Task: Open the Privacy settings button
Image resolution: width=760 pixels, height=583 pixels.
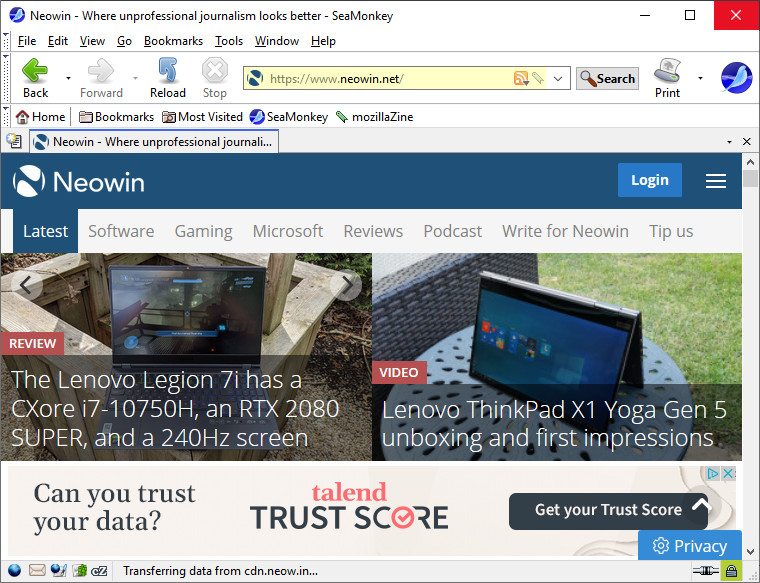Action: coord(690,546)
